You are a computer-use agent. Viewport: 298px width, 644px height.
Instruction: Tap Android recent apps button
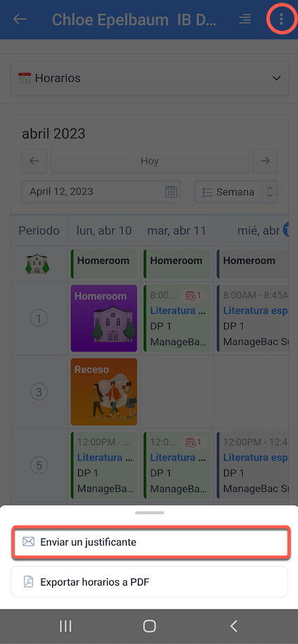click(x=66, y=626)
